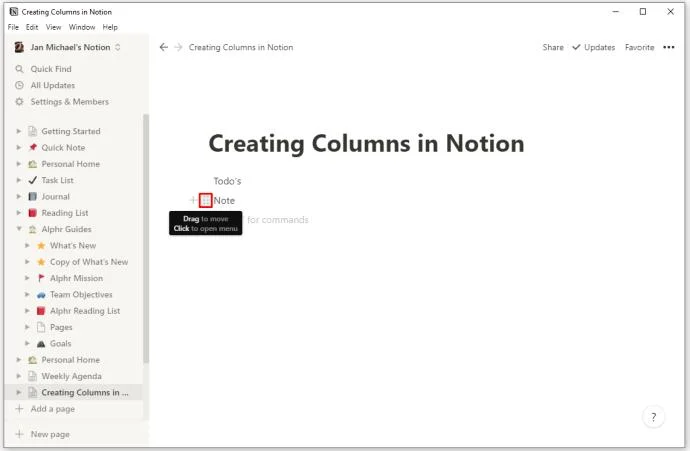Image resolution: width=690 pixels, height=451 pixels.
Task: Click the Journal notebook icon
Action: pyautogui.click(x=33, y=196)
